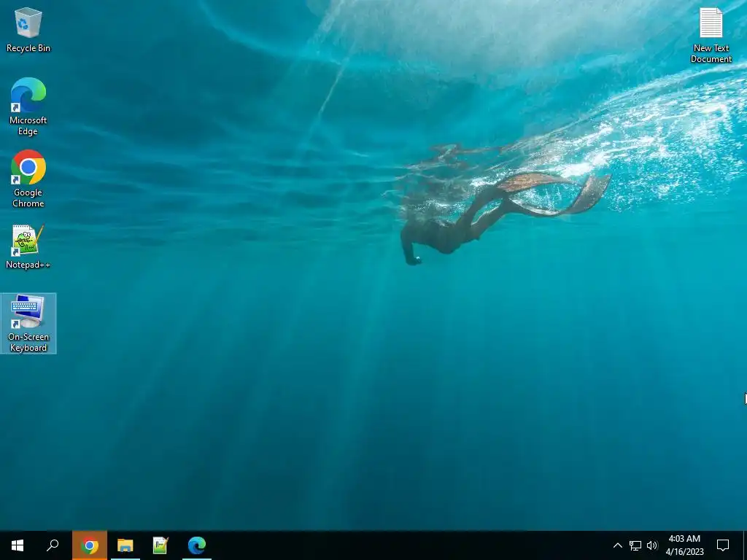Open the Windows Start menu
747x560 pixels.
(18, 545)
